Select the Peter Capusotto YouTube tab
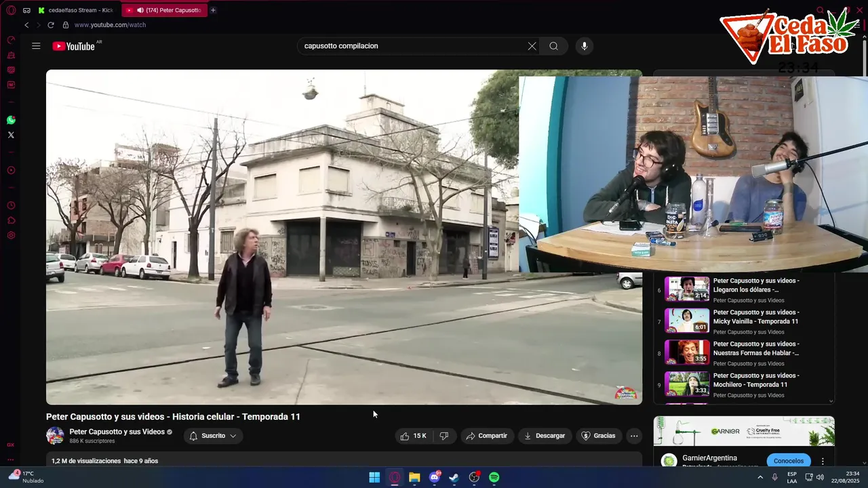Screen dimensions: 868x488 click(164, 10)
